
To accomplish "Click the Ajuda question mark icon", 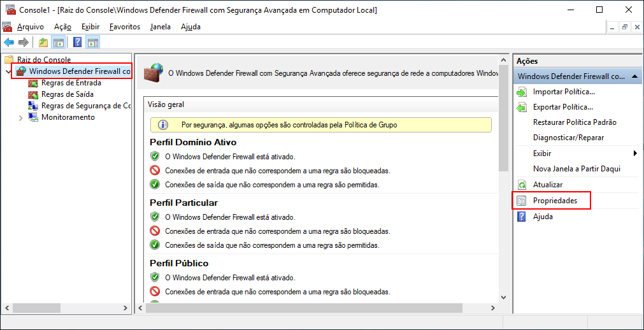I will (522, 217).
